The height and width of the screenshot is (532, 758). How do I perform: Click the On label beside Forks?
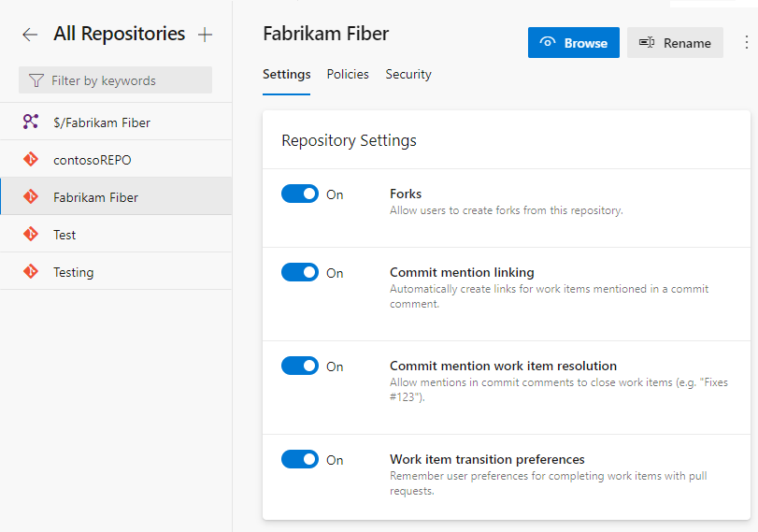[x=335, y=194]
